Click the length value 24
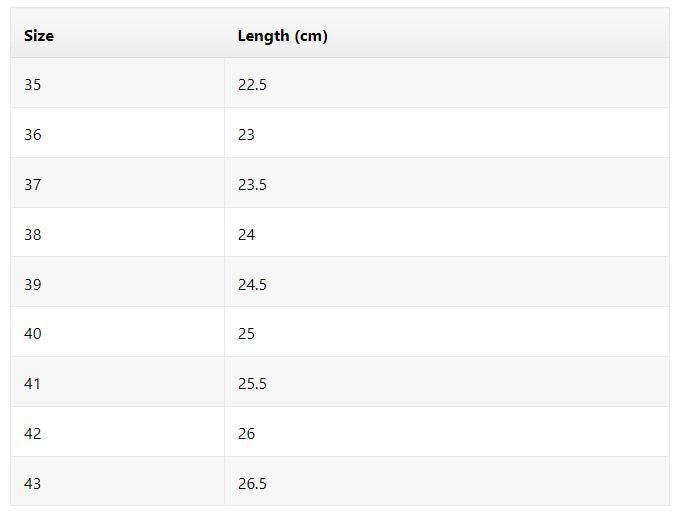 246,235
